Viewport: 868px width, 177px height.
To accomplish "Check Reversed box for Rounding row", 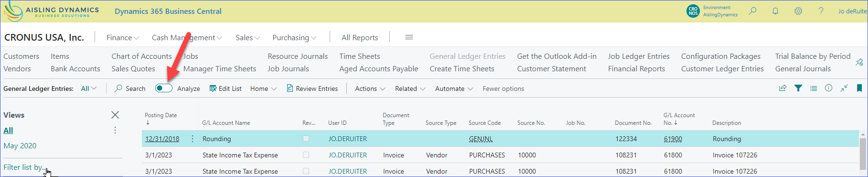I will [306, 139].
